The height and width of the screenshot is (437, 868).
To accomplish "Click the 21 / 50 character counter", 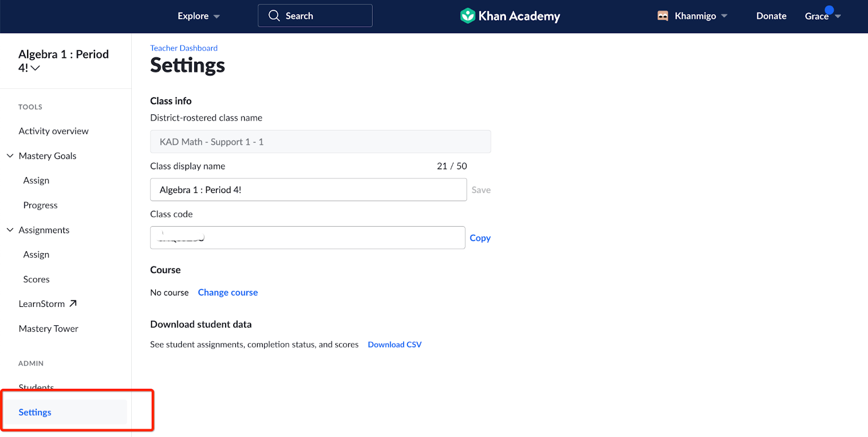I will pyautogui.click(x=452, y=166).
